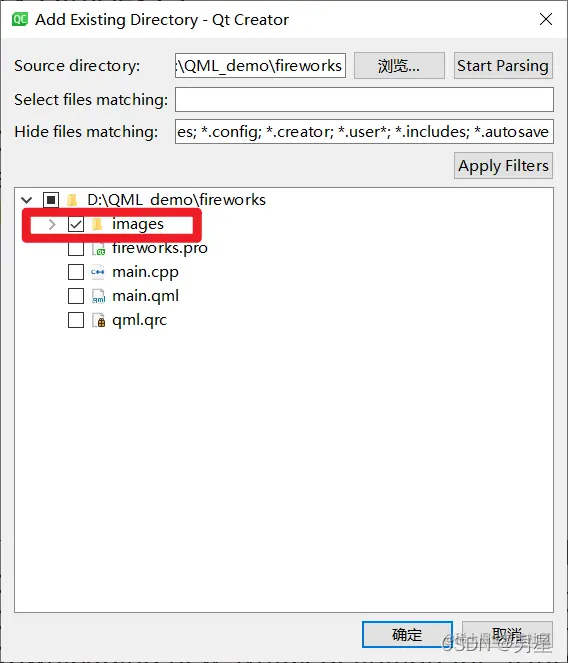Confirm with the 确定 button

407,634
